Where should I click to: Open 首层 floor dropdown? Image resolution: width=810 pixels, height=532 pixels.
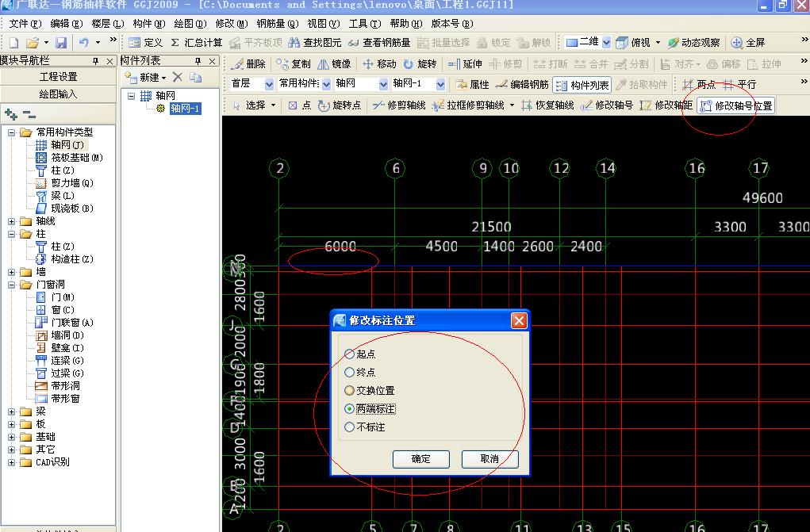coord(269,84)
